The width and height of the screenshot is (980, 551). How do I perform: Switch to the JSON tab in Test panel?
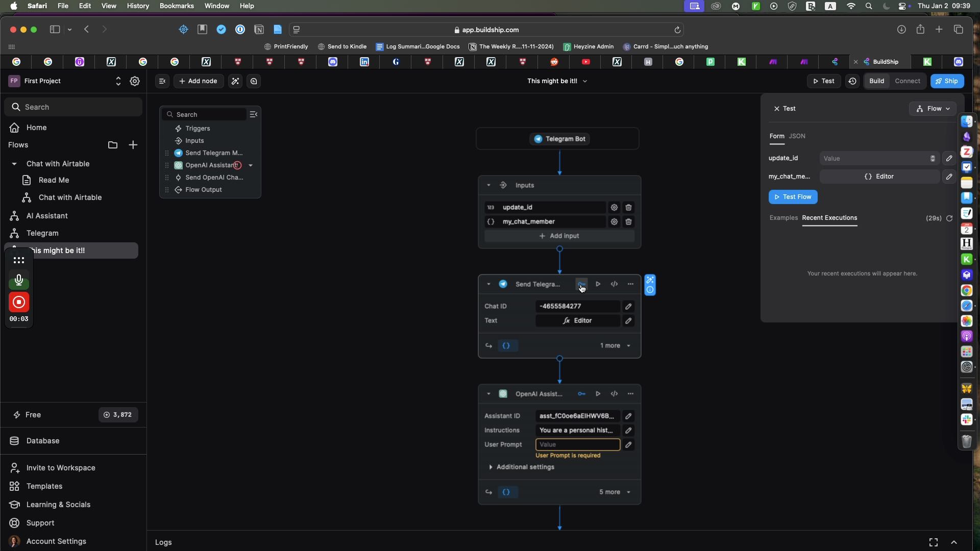tap(797, 136)
